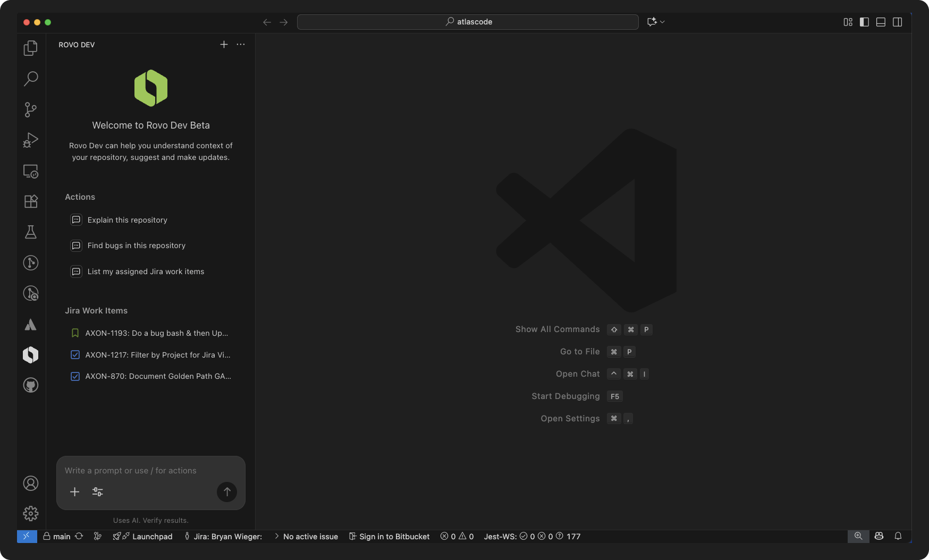Open Launchpad from the status bar

[x=142, y=537]
